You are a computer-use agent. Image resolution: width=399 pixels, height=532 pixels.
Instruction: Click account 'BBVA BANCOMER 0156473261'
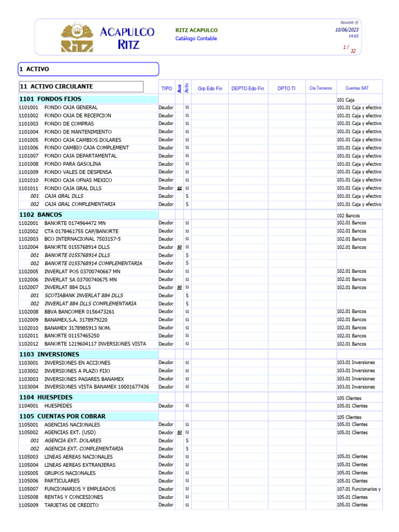(x=79, y=312)
